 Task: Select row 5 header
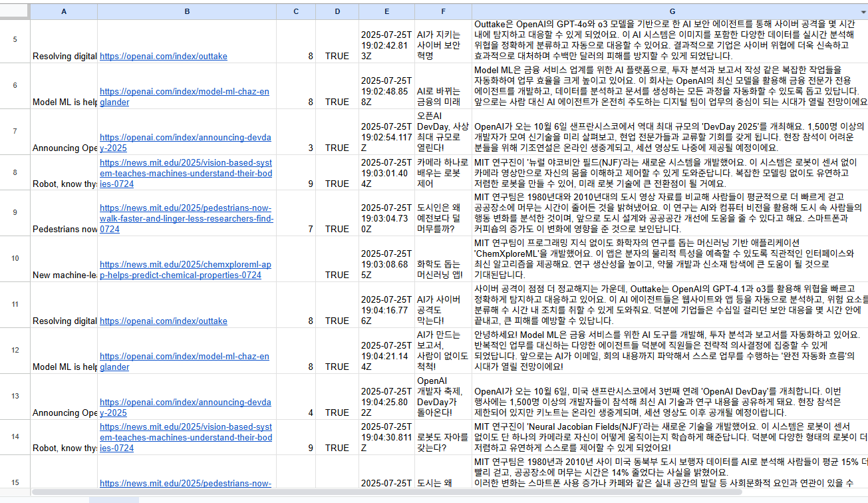coord(15,40)
